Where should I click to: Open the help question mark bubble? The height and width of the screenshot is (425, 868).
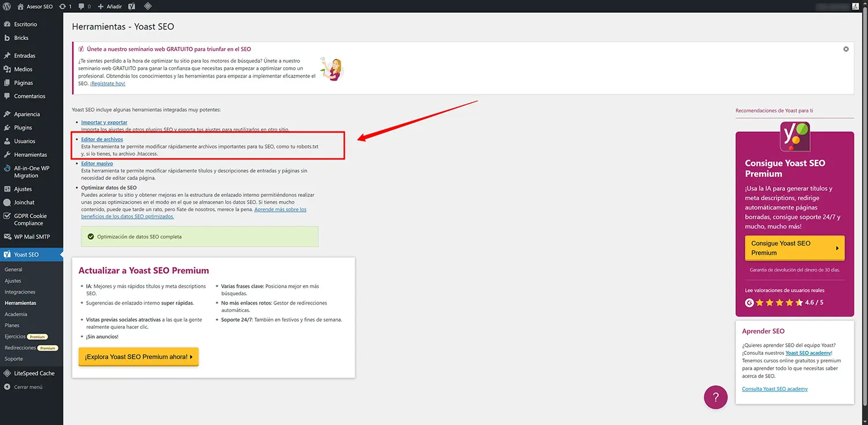(x=716, y=397)
